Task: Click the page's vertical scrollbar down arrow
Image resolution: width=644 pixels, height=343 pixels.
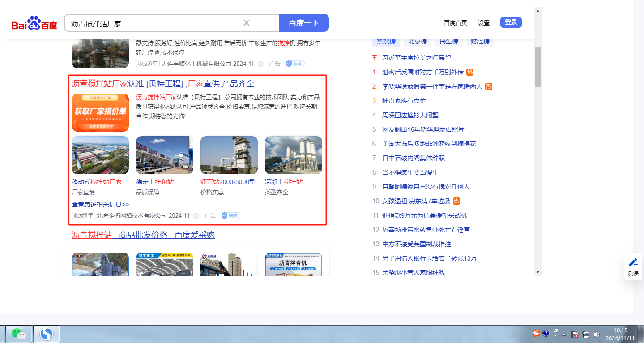Action: [x=537, y=271]
